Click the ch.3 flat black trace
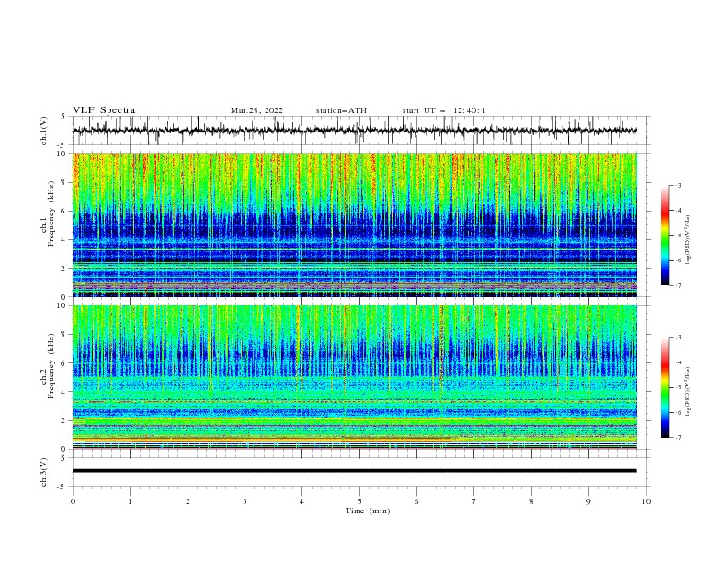Viewport: 728px width, 563px height. click(355, 471)
